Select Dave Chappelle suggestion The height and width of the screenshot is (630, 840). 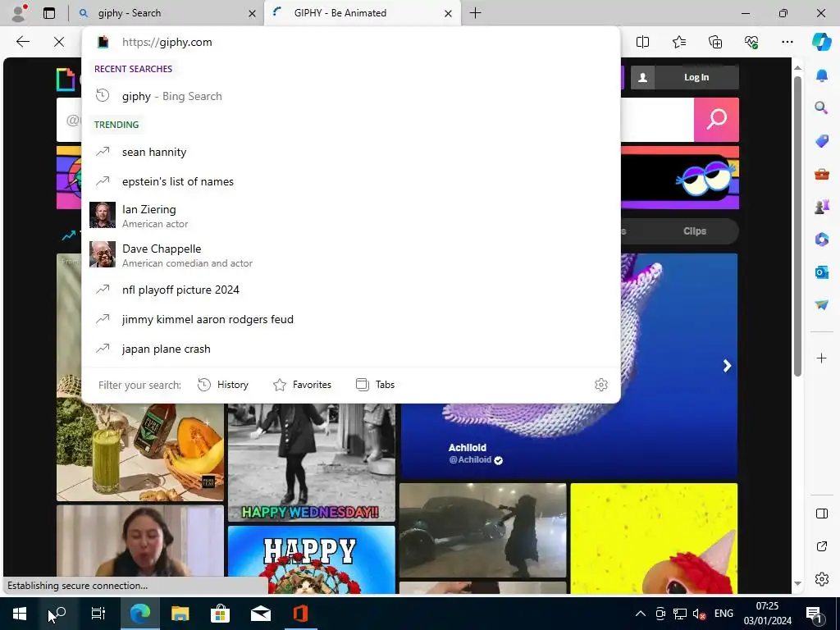[351, 255]
